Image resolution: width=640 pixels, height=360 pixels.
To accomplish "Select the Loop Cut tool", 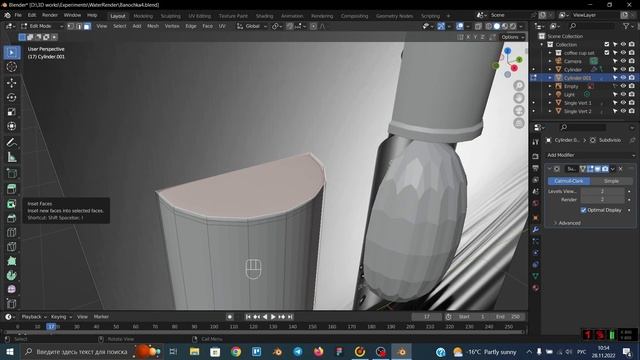I will [x=11, y=232].
